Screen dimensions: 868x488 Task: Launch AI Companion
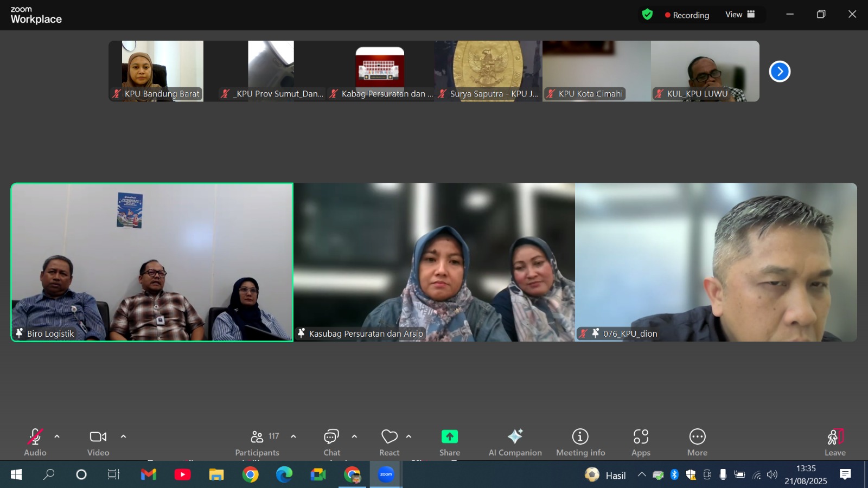click(515, 438)
